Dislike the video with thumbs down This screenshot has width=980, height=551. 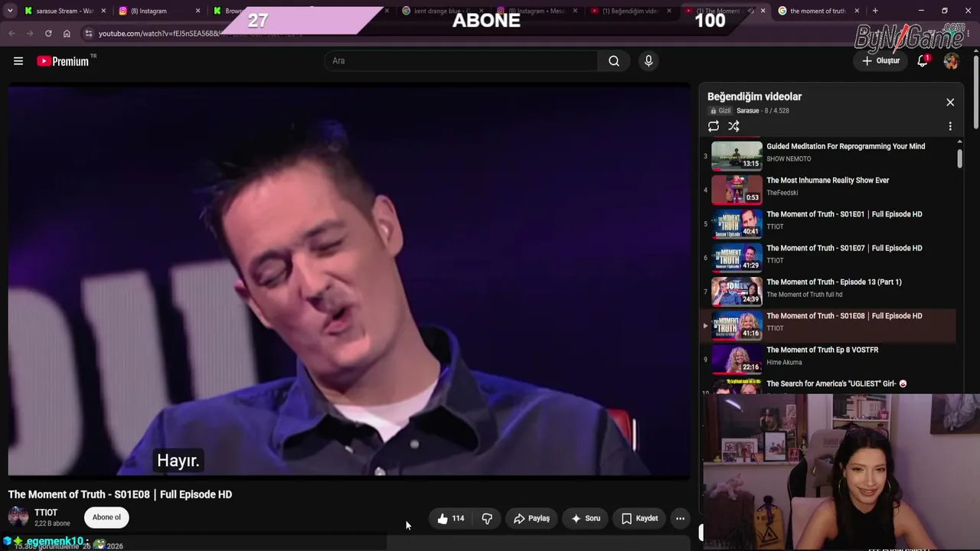487,518
